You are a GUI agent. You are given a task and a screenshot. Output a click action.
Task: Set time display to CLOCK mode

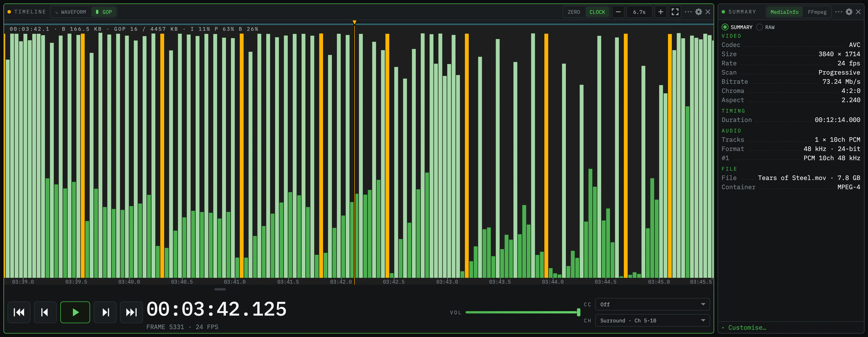click(597, 12)
